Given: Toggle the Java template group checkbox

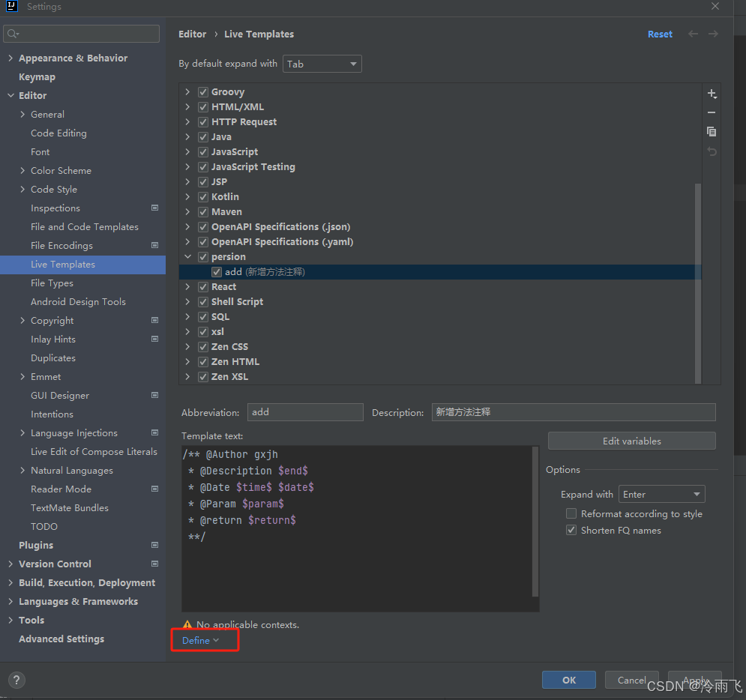Looking at the screenshot, I should click(203, 137).
